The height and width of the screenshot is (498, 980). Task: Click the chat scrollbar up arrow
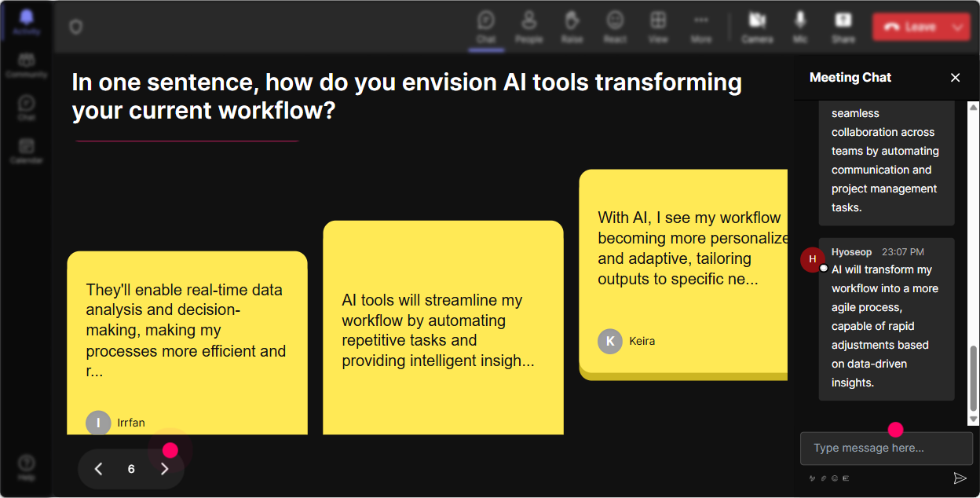pyautogui.click(x=974, y=107)
